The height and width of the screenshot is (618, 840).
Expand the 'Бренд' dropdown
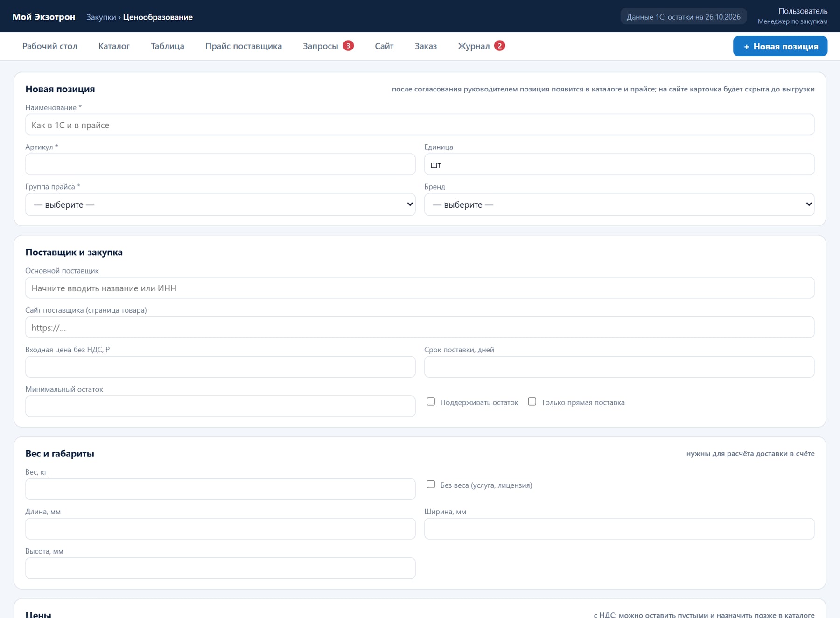point(619,204)
